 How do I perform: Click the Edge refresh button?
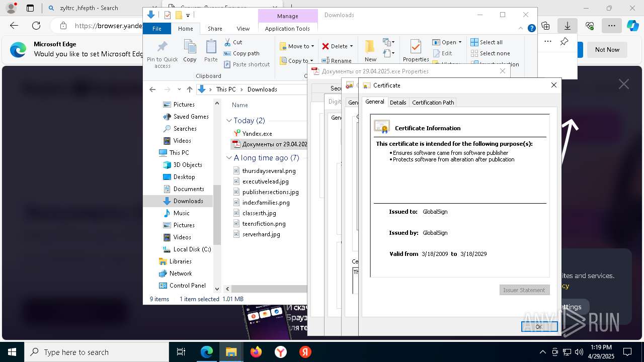[x=36, y=26]
